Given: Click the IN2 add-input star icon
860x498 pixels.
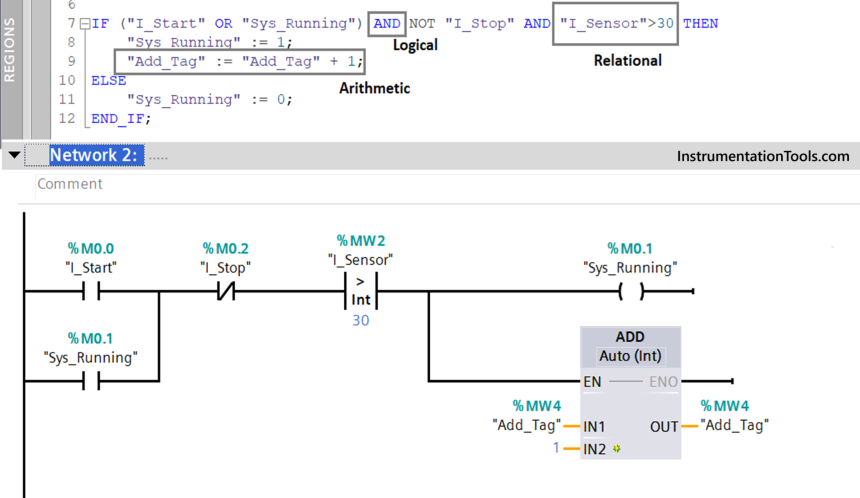Looking at the screenshot, I should tap(616, 449).
